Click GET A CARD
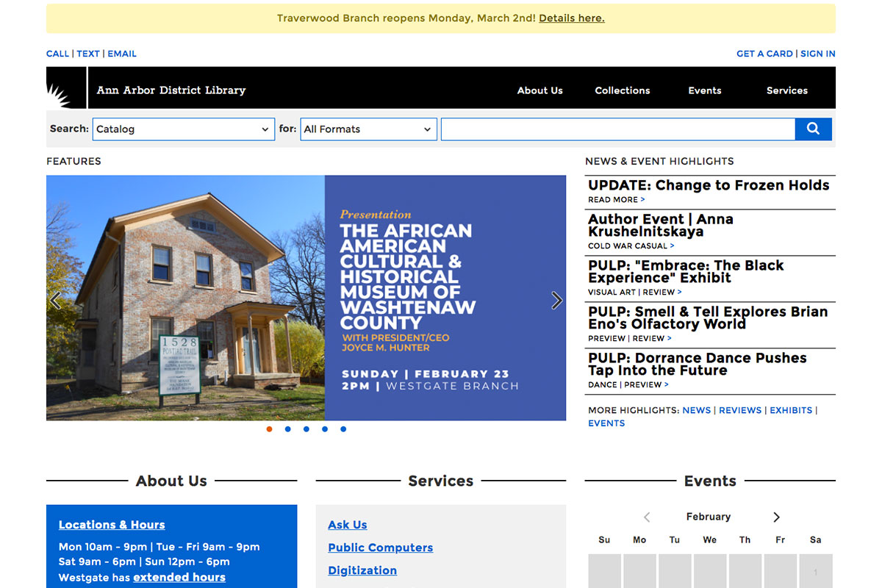This screenshot has width=882, height=588. click(x=764, y=53)
